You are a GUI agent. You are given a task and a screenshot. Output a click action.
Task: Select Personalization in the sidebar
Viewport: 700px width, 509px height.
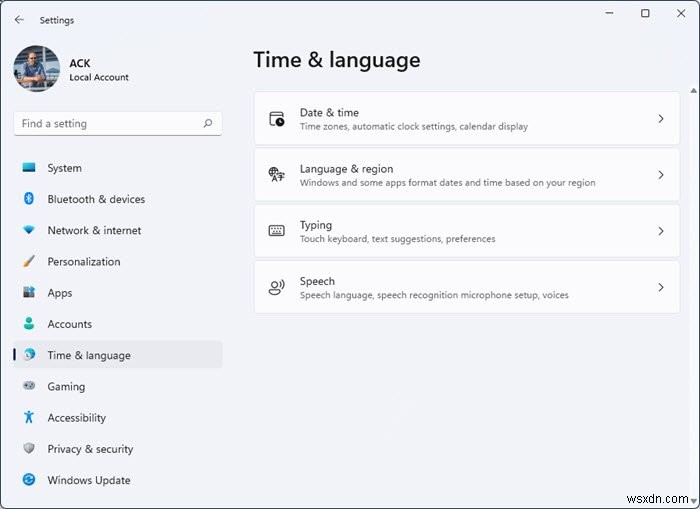pyautogui.click(x=118, y=262)
